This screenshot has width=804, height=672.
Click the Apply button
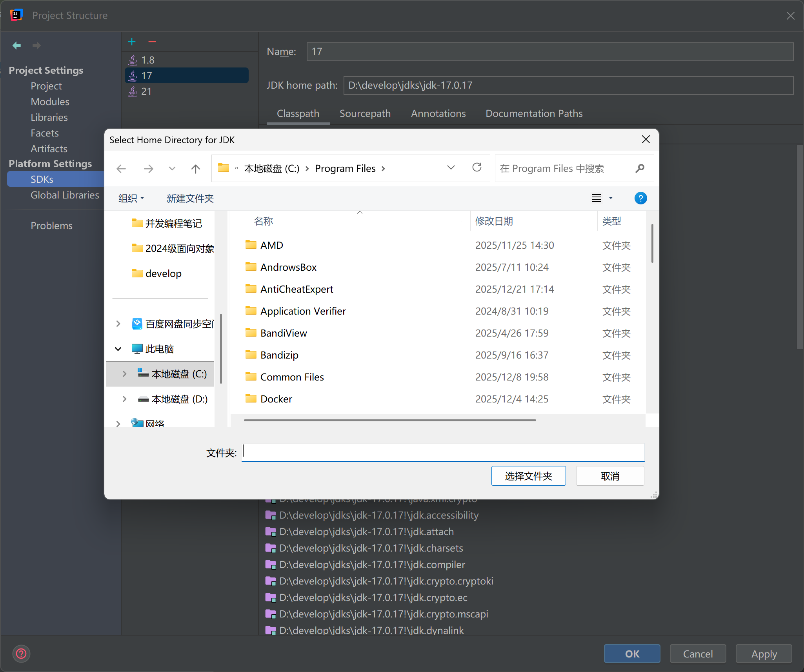pos(763,654)
